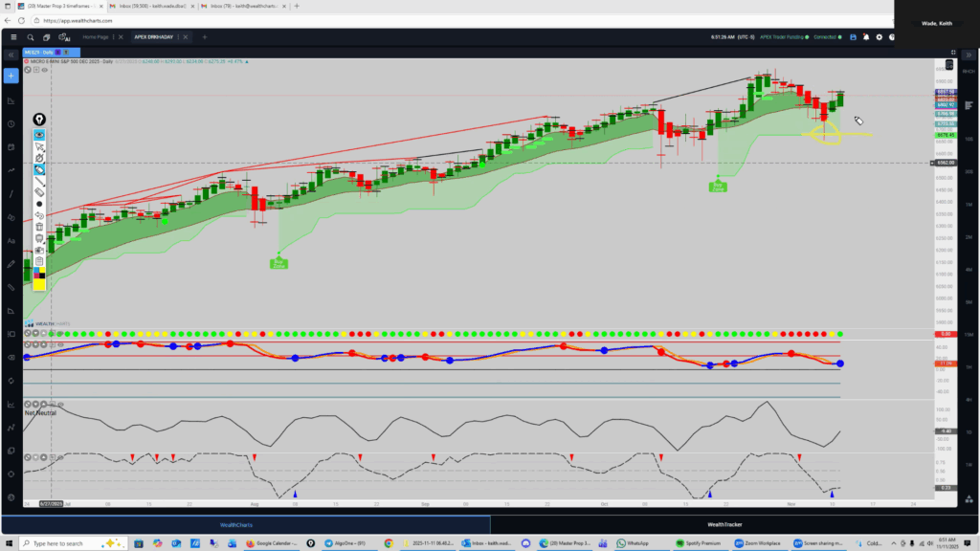
Task: Click the save disk icon in header
Action: (853, 37)
